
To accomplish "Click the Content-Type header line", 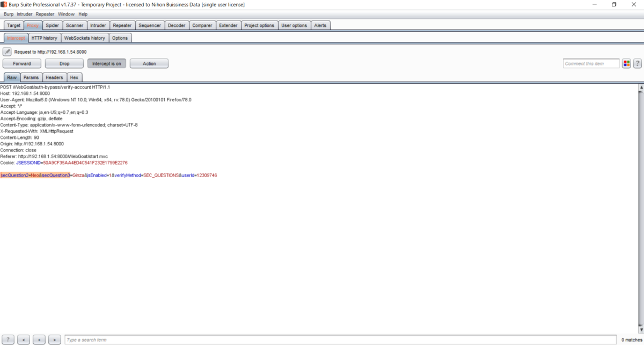I will (x=69, y=125).
